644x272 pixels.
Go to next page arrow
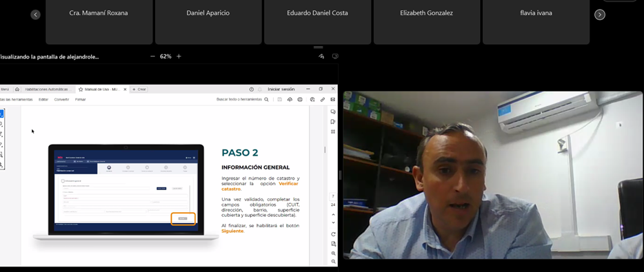[334, 223]
